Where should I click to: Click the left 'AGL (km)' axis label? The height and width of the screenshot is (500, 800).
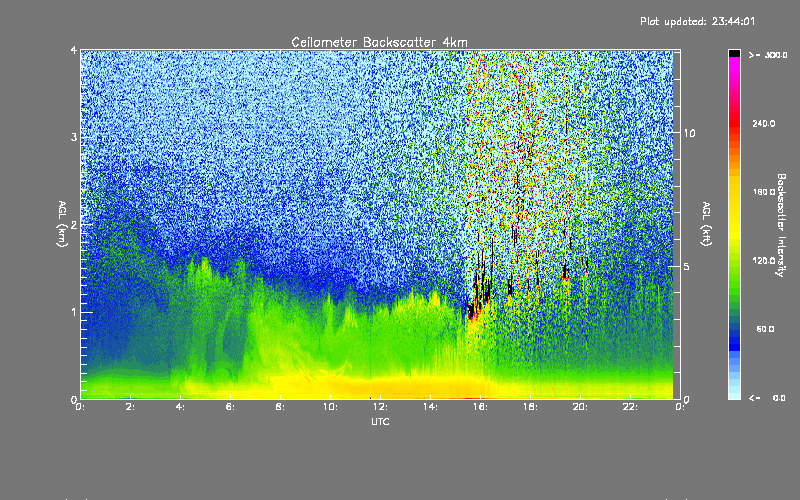[x=63, y=224]
